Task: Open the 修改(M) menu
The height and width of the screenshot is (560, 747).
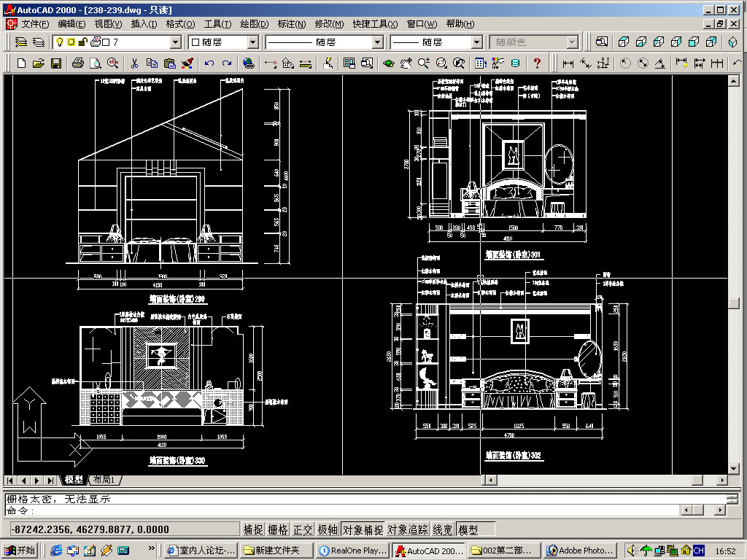Action: tap(329, 24)
